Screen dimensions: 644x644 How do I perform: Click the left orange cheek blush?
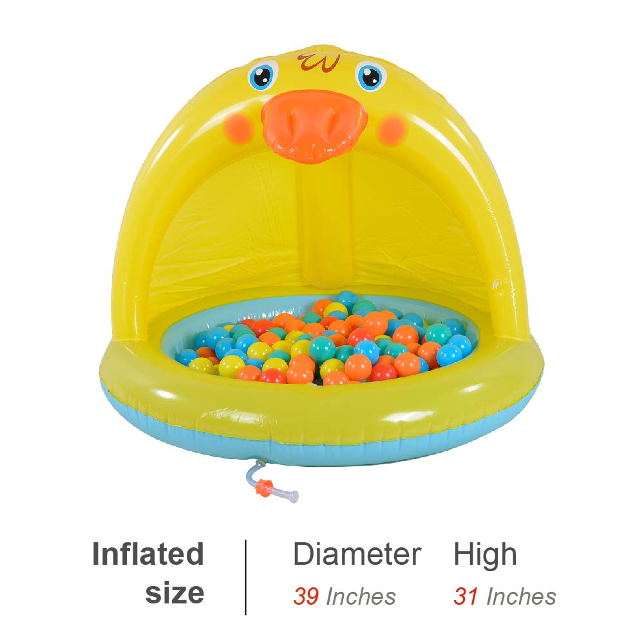coord(239,128)
